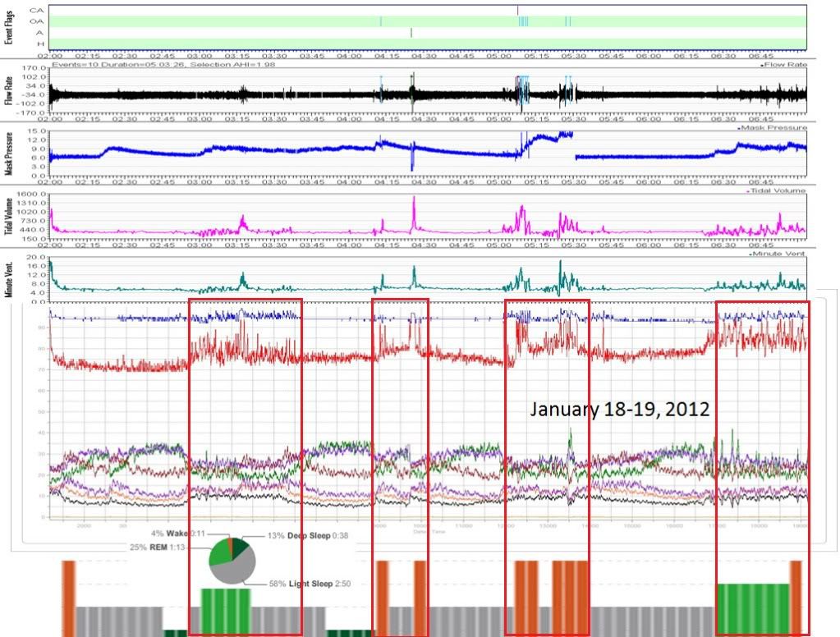Select the dark A event flag marker
Screen dimensions: 840x637
point(411,33)
